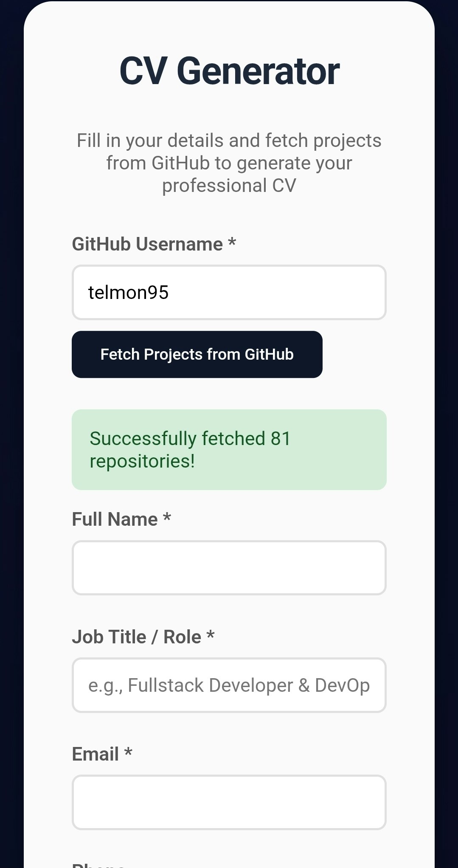Click the Job Title / Role label

pyautogui.click(x=137, y=636)
